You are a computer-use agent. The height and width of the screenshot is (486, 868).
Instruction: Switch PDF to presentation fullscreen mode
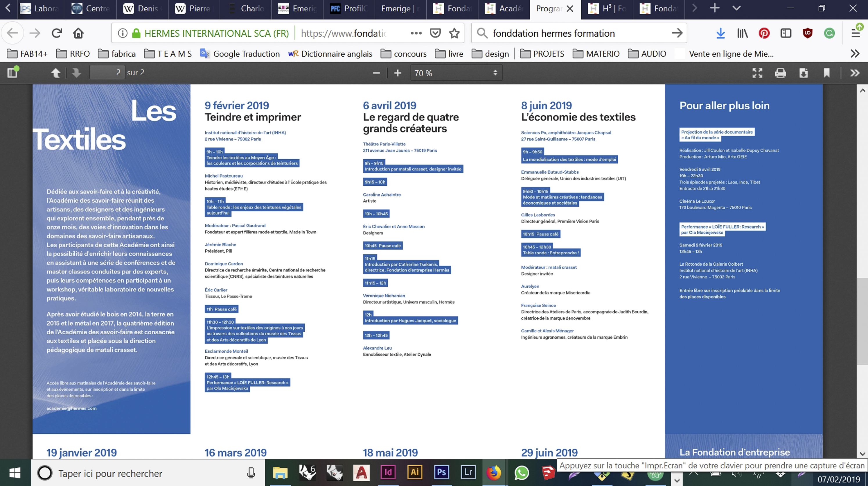click(757, 73)
